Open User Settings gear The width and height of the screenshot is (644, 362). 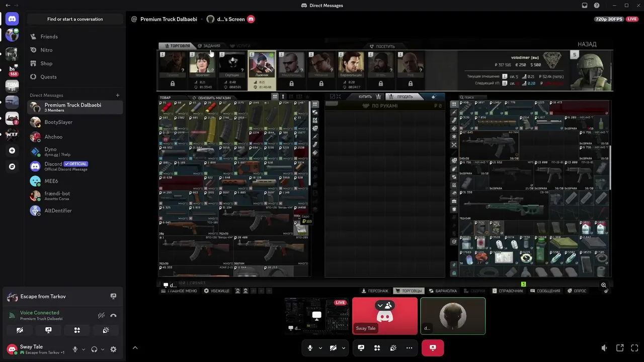click(x=113, y=349)
